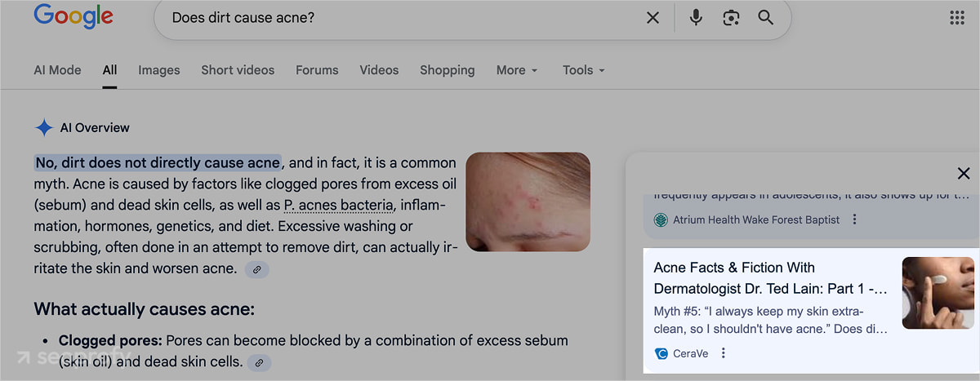Screen dimensions: 980x381
Task: Open the Tools dropdown
Action: [583, 70]
